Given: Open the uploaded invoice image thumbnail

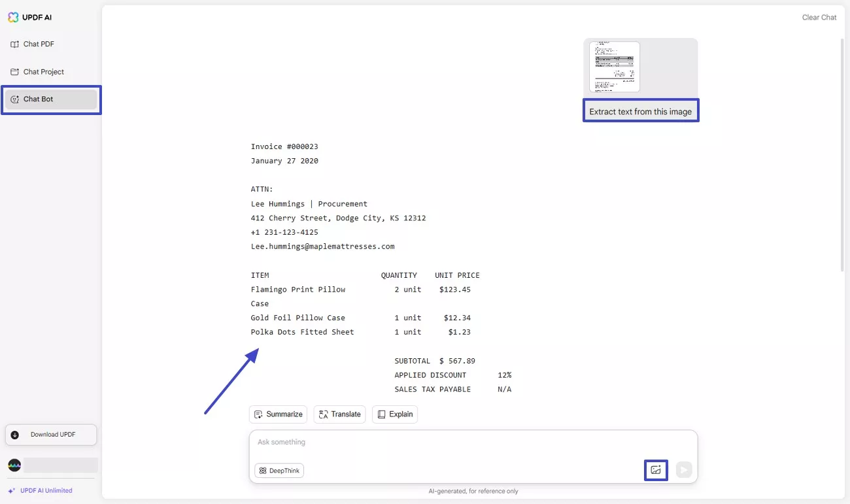Looking at the screenshot, I should (615, 67).
